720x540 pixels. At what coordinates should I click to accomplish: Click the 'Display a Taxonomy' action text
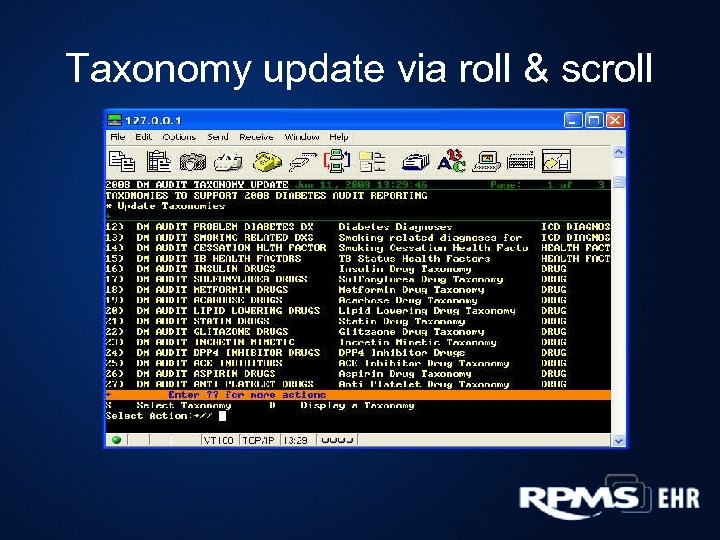(x=357, y=405)
